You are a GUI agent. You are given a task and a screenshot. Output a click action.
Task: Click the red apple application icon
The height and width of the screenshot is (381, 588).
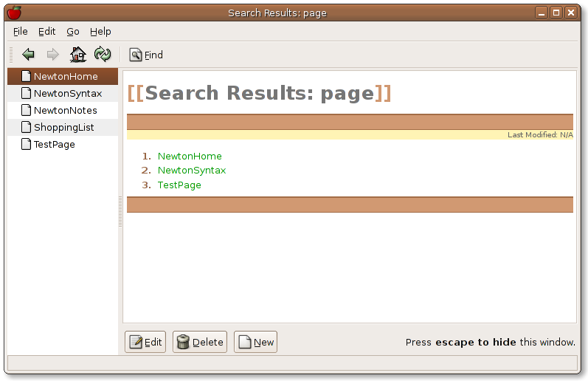[x=14, y=13]
